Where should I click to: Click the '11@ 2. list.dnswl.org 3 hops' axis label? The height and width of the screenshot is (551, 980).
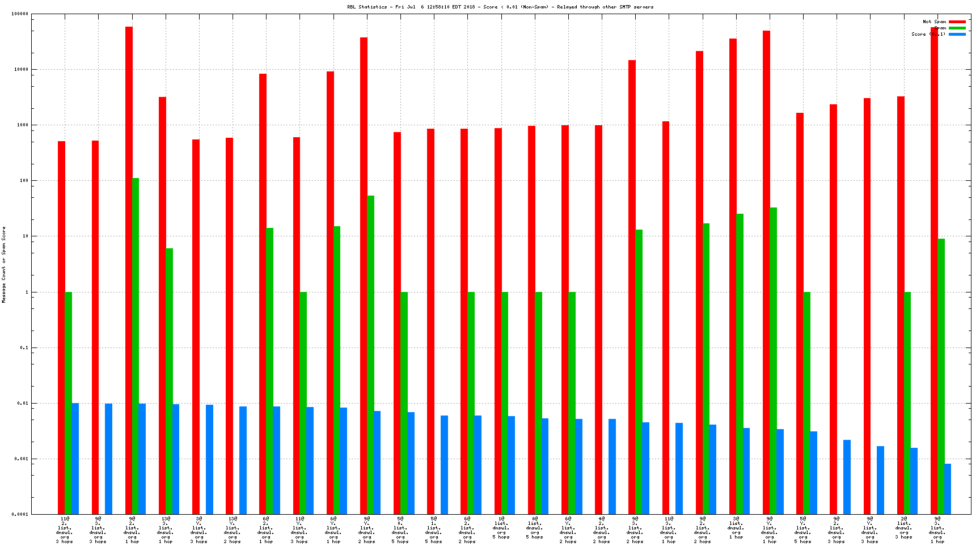pos(65,530)
